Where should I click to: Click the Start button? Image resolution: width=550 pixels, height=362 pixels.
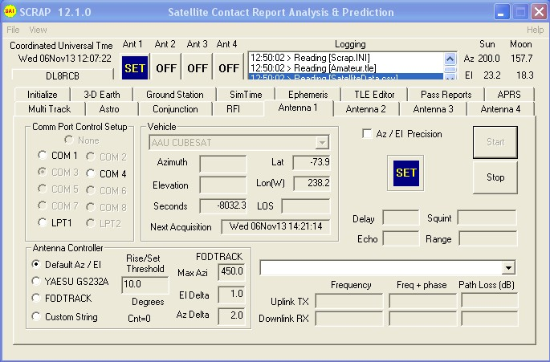click(x=495, y=142)
